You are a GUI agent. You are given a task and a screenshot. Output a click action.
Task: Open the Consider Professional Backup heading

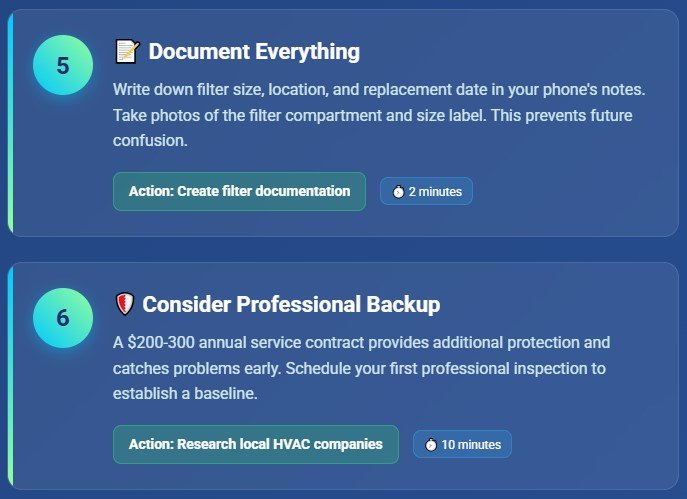[x=291, y=304]
